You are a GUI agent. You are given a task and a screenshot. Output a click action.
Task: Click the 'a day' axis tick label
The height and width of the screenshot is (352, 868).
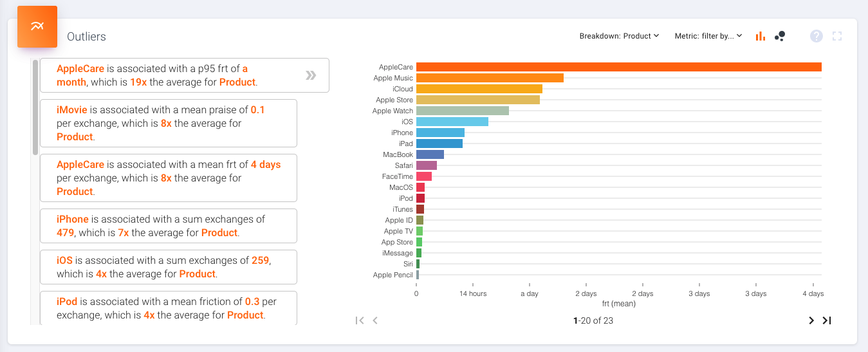click(x=530, y=293)
